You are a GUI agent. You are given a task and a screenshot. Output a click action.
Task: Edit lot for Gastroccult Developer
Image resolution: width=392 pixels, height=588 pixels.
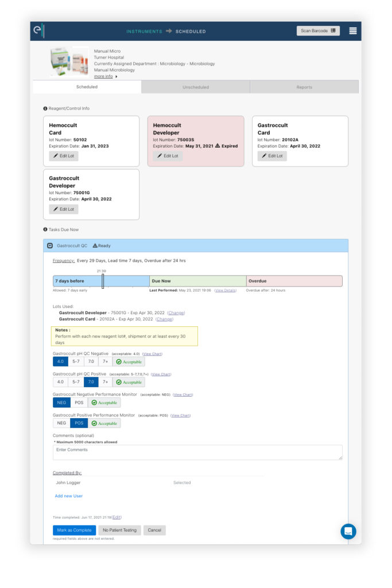coord(63,209)
